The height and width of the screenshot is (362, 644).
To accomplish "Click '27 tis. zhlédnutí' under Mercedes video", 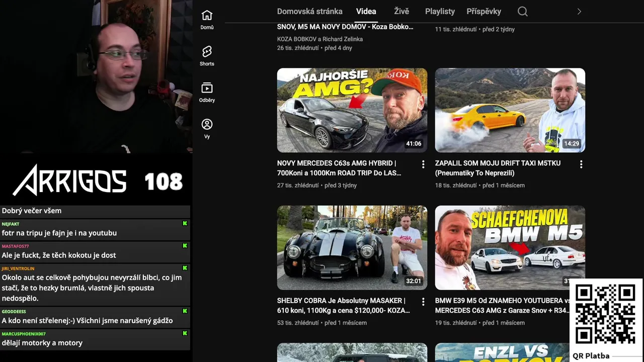I will [298, 186].
